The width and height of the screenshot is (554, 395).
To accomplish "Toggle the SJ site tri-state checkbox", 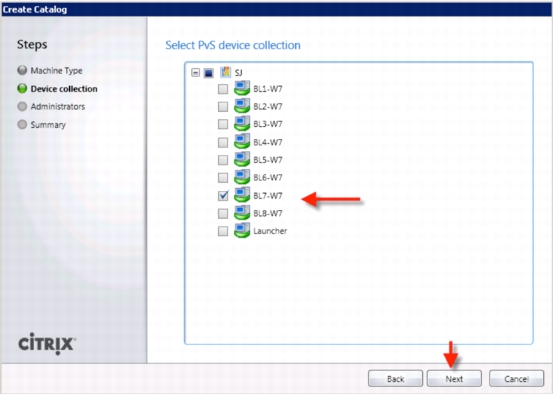I will [x=208, y=73].
